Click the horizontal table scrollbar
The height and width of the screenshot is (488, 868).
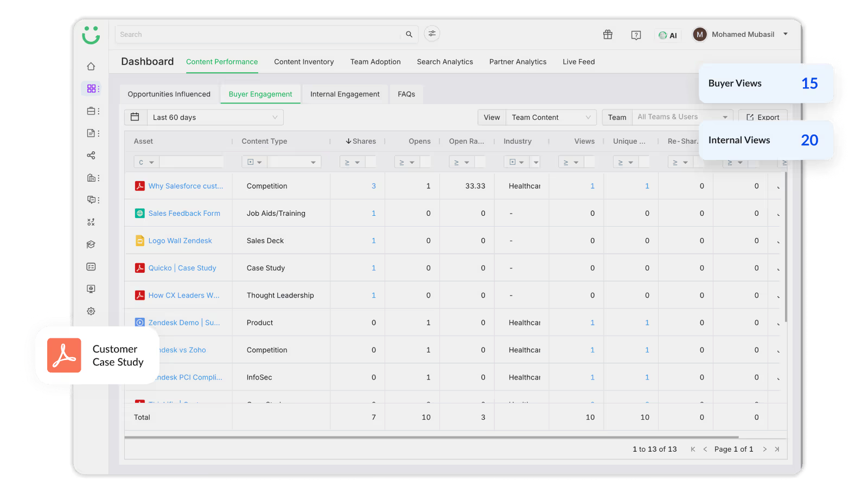(x=431, y=437)
